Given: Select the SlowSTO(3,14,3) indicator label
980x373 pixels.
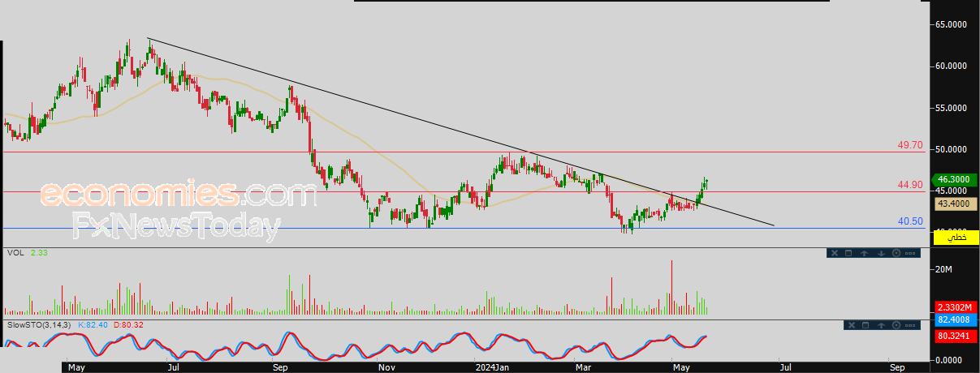Looking at the screenshot, I should point(39,325).
